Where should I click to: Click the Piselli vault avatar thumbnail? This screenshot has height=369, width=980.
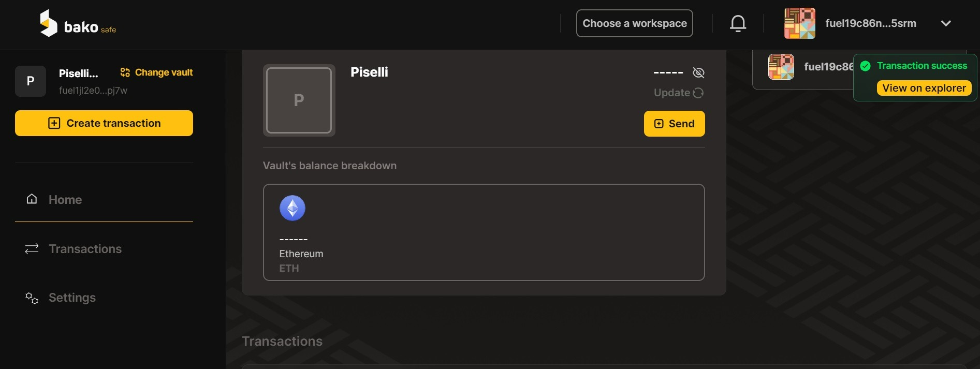coord(299,100)
